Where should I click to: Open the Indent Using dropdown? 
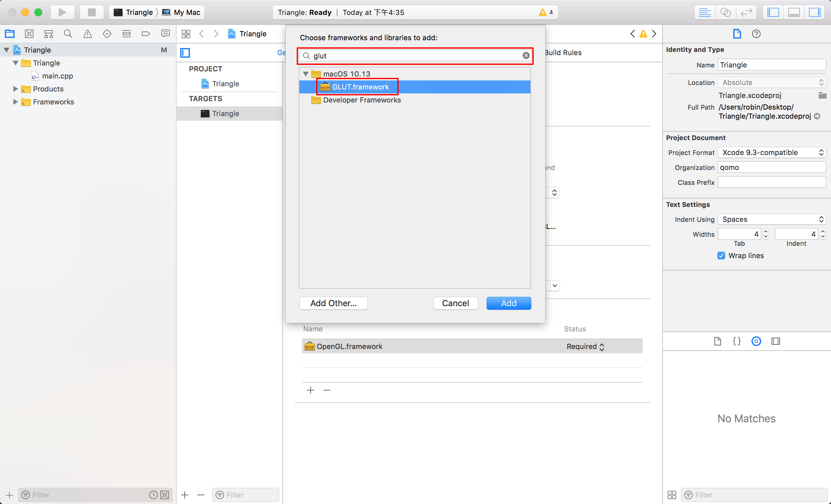771,219
